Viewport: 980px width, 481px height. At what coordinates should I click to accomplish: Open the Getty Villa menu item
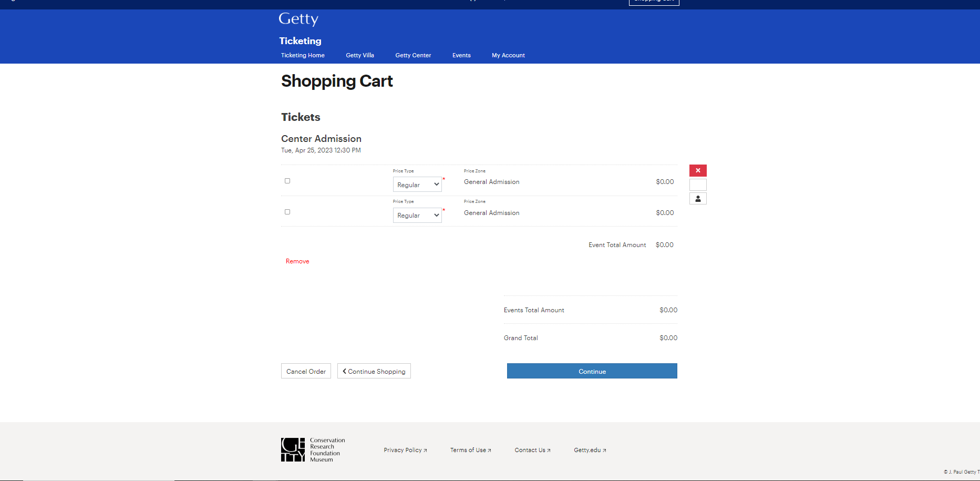[x=360, y=55]
